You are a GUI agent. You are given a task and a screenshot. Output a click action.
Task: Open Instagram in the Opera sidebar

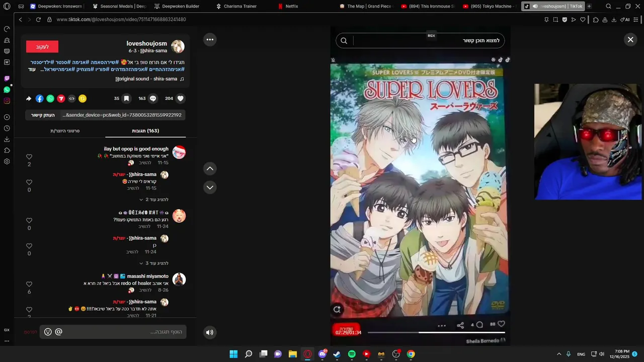(7, 101)
